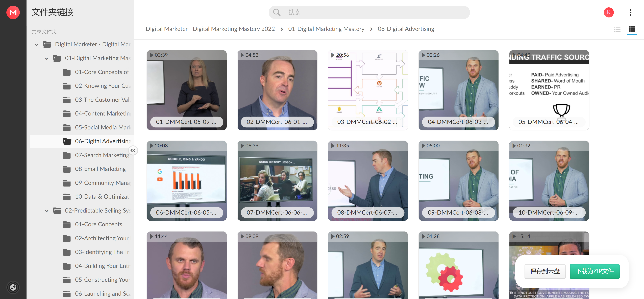Open the three-dot more options menu
This screenshot has width=644, height=299.
[630, 12]
